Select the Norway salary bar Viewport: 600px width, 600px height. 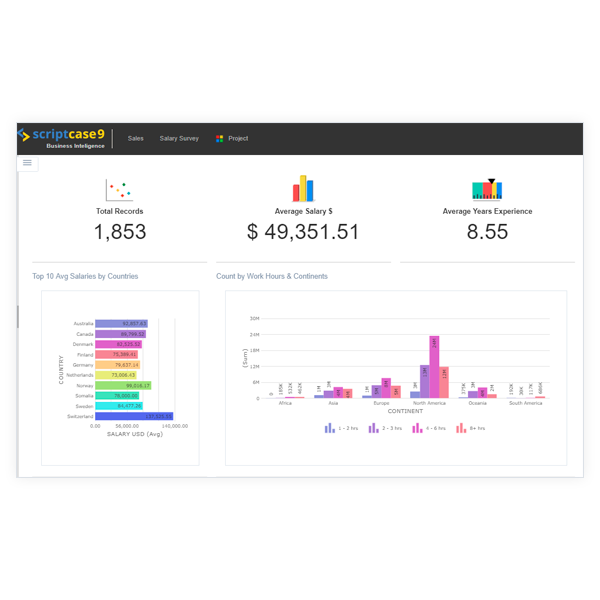pyautogui.click(x=123, y=385)
